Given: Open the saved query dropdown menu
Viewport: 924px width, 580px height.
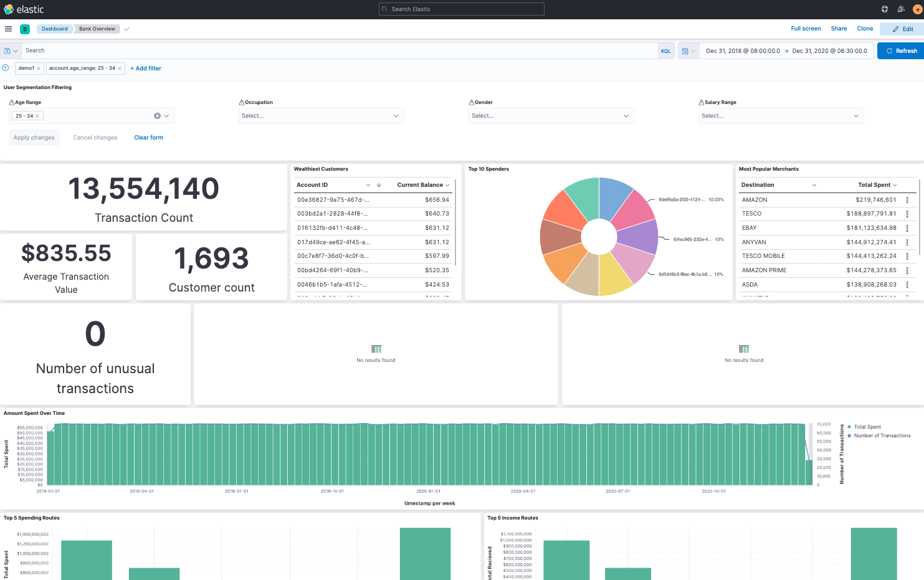Looking at the screenshot, I should click(x=11, y=51).
